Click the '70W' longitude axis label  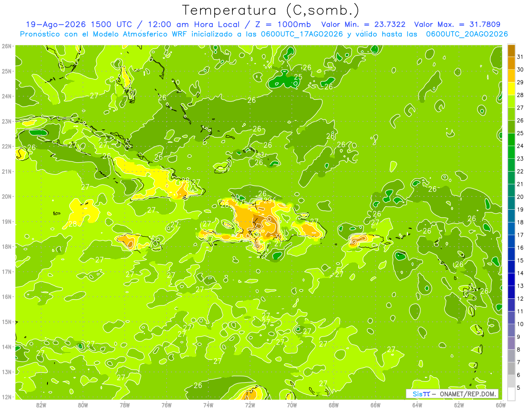click(292, 405)
